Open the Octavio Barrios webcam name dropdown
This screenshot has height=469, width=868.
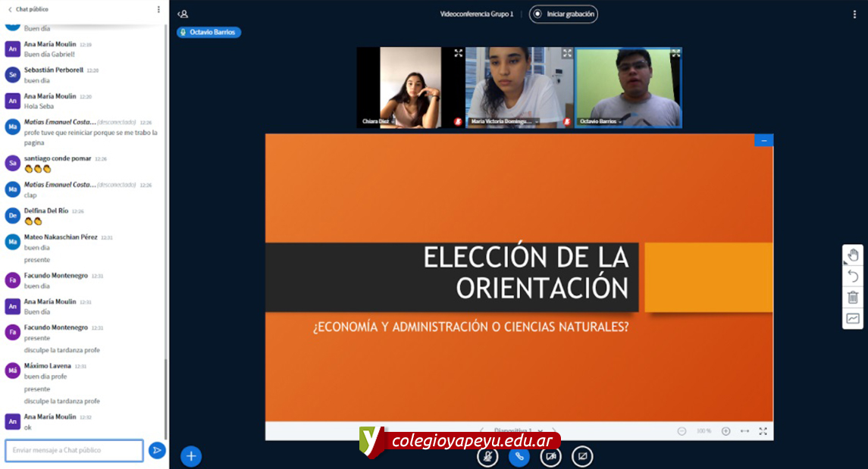pyautogui.click(x=620, y=121)
